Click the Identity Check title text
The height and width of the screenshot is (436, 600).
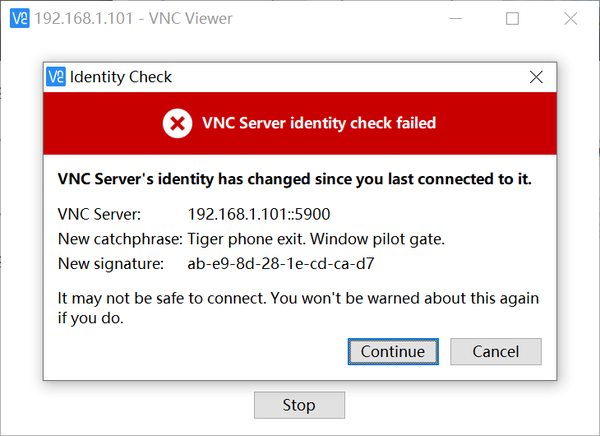121,77
